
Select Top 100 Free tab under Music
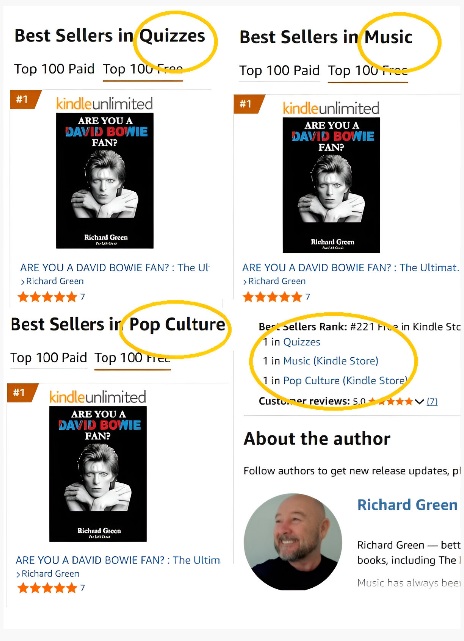(x=368, y=70)
